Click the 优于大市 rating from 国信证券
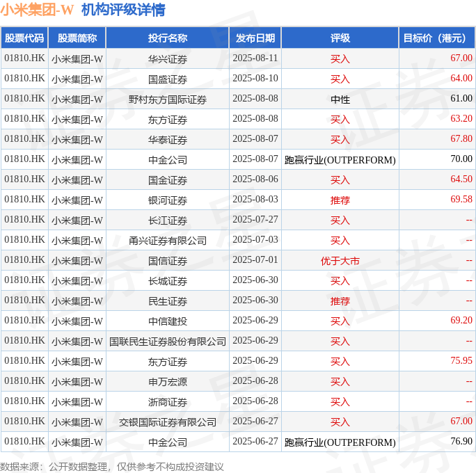 (340, 261)
